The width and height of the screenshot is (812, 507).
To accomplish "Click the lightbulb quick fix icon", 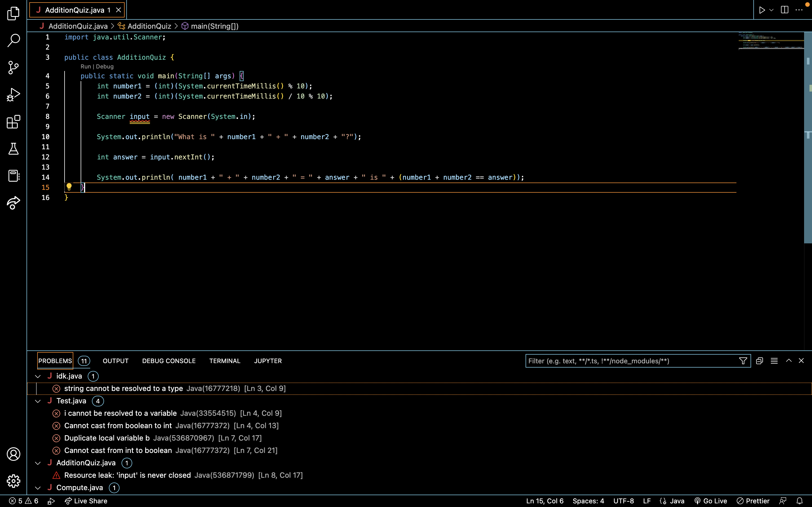I will click(69, 187).
